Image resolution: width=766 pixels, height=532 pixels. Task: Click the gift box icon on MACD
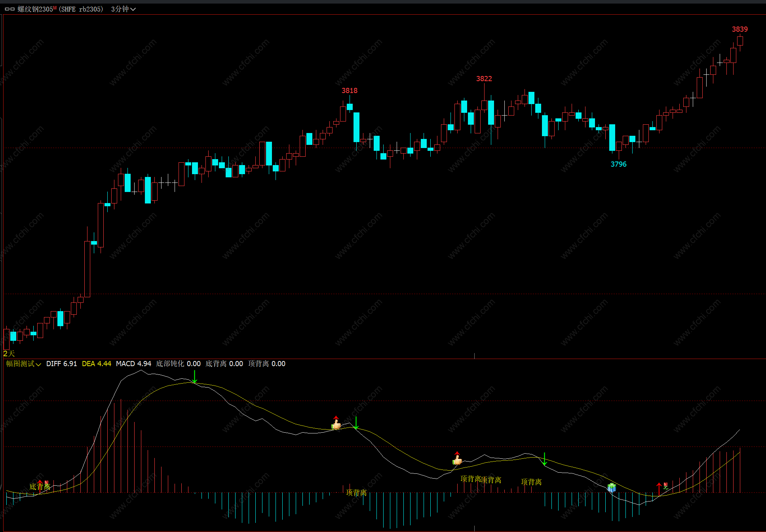[x=612, y=487]
